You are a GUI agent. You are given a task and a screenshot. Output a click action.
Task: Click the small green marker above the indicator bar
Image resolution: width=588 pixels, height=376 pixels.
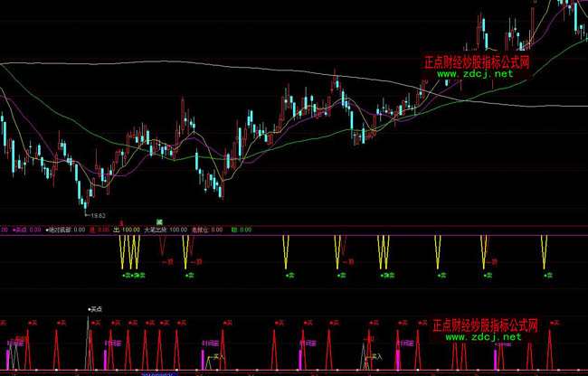[x=158, y=222]
